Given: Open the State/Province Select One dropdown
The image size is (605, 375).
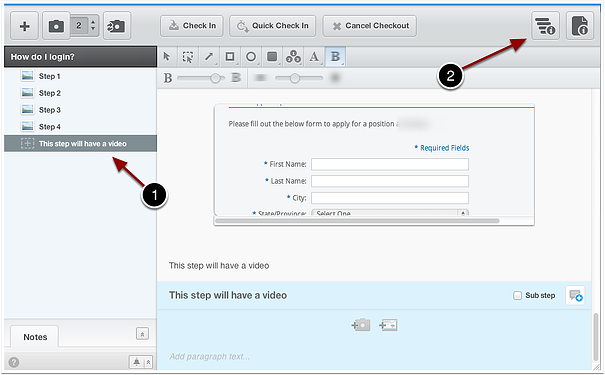Looking at the screenshot, I should tap(390, 213).
